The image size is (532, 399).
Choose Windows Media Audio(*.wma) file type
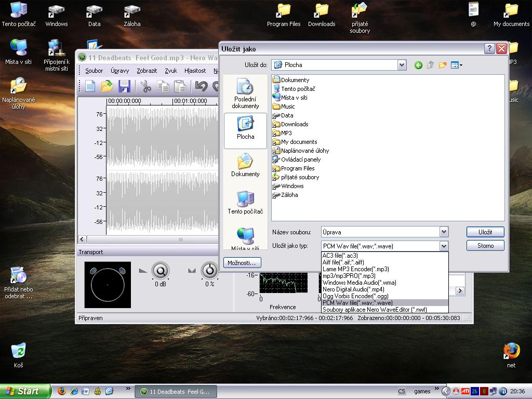(385, 283)
